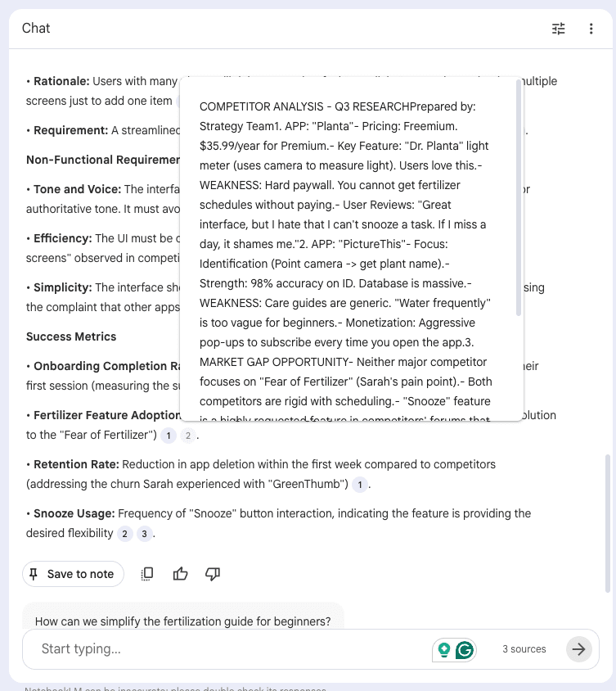Send the message with the arrow button
Screen dimensions: 616x691
pyautogui.click(x=578, y=649)
